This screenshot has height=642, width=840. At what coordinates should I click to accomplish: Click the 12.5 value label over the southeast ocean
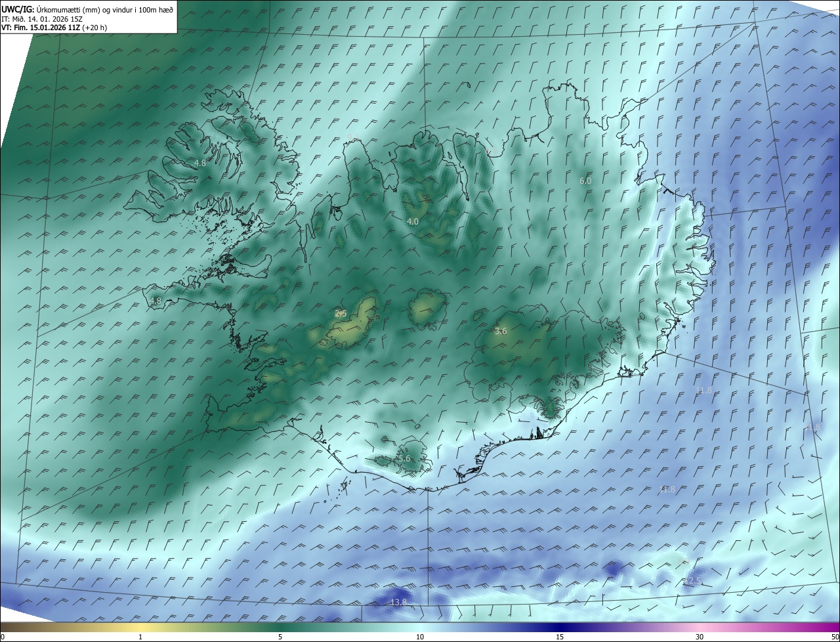pyautogui.click(x=693, y=581)
